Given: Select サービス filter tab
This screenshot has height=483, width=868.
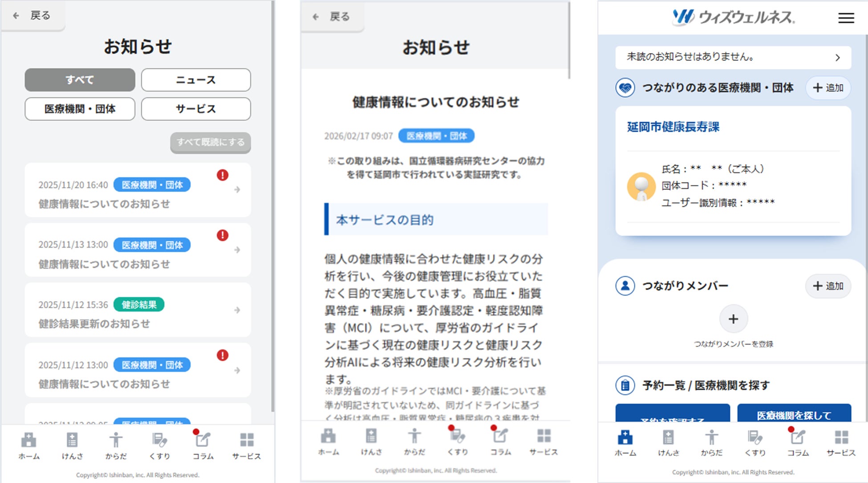Looking at the screenshot, I should (196, 109).
